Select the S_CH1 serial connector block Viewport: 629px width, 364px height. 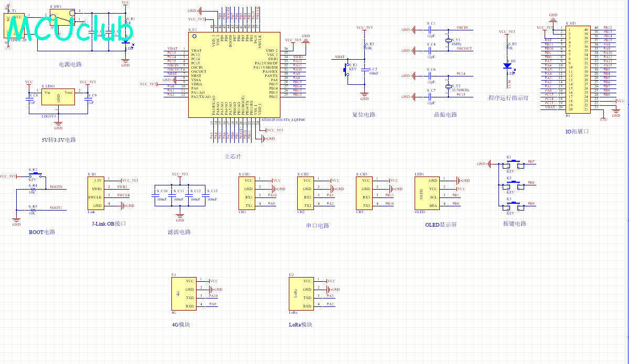coord(247,193)
